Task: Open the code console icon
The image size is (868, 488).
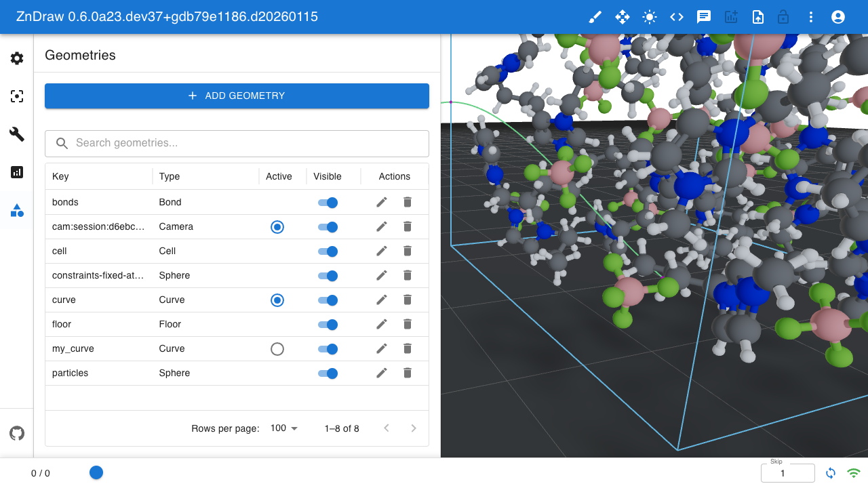Action: (677, 17)
